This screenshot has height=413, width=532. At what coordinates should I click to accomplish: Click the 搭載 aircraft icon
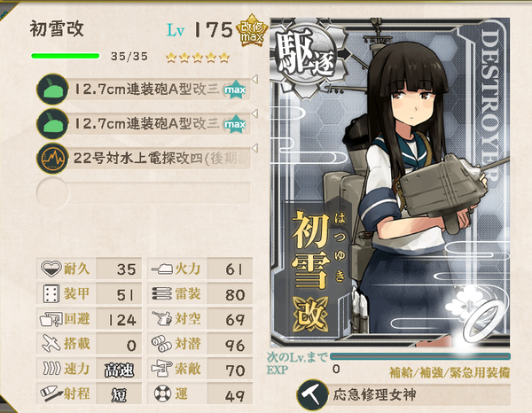pos(51,344)
